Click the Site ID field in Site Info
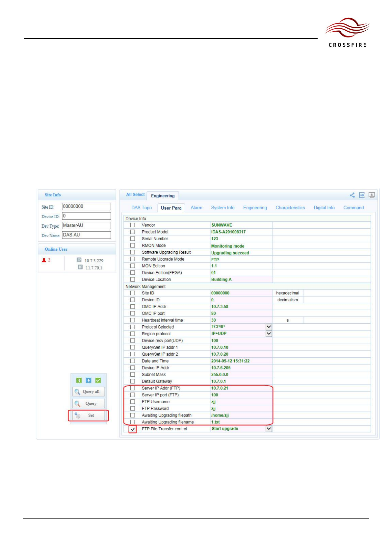 [x=87, y=206]
